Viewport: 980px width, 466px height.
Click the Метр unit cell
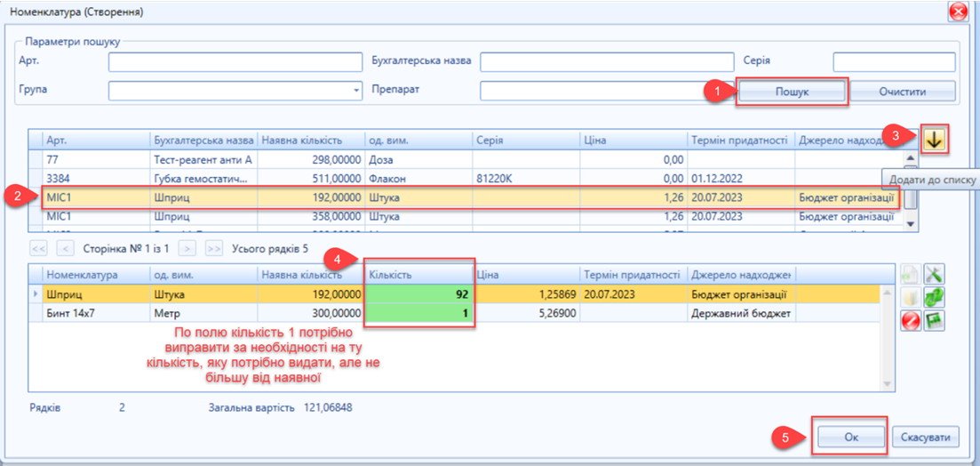tap(203, 313)
